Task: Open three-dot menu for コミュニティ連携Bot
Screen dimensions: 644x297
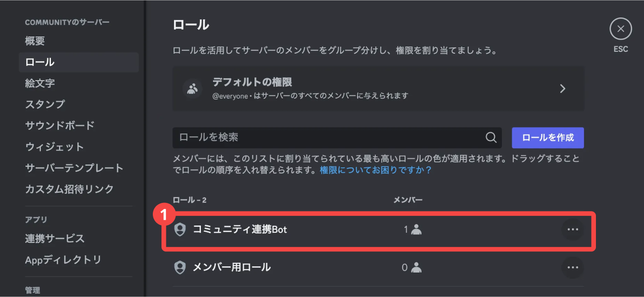Action: 572,230
